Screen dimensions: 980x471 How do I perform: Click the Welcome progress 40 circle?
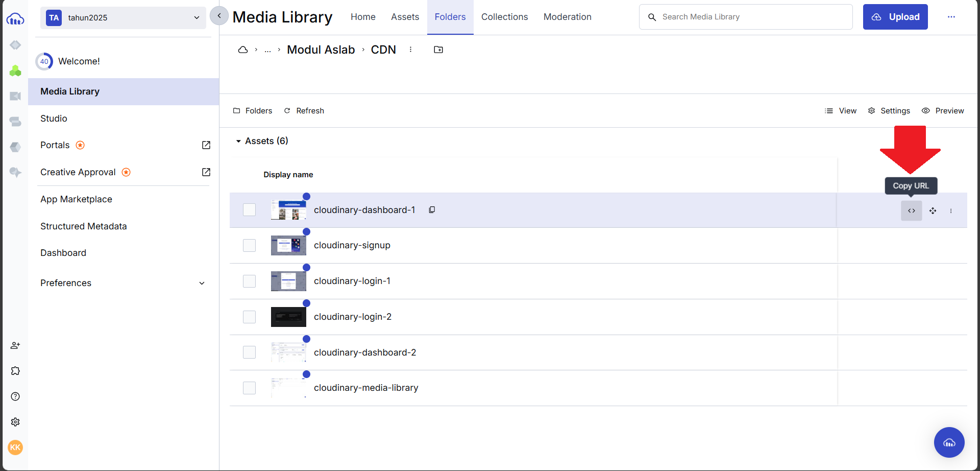[x=44, y=61]
